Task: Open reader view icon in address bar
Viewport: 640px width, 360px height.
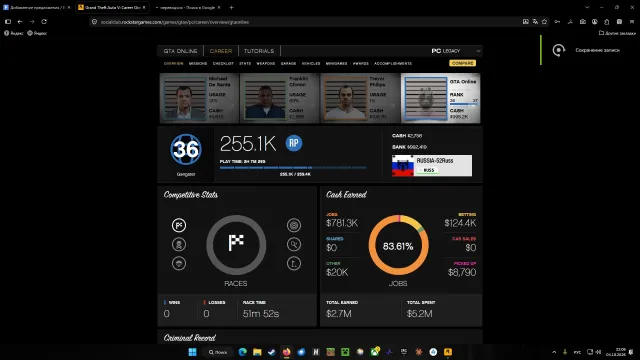Action: click(526, 22)
